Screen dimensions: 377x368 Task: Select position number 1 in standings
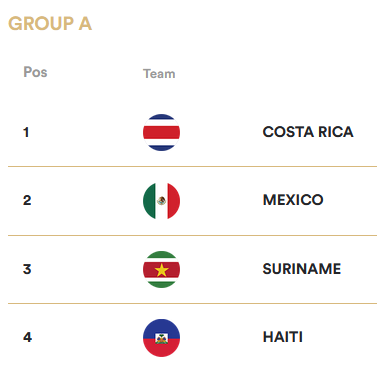(26, 132)
